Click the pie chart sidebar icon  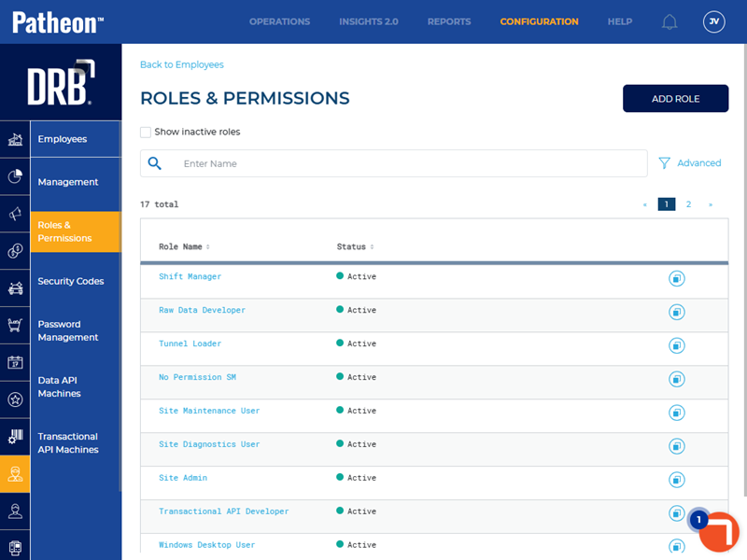click(15, 176)
